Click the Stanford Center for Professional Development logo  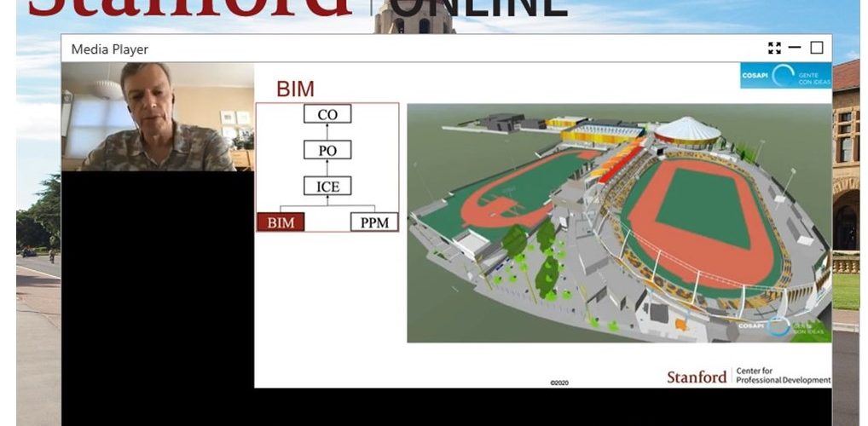(749, 376)
